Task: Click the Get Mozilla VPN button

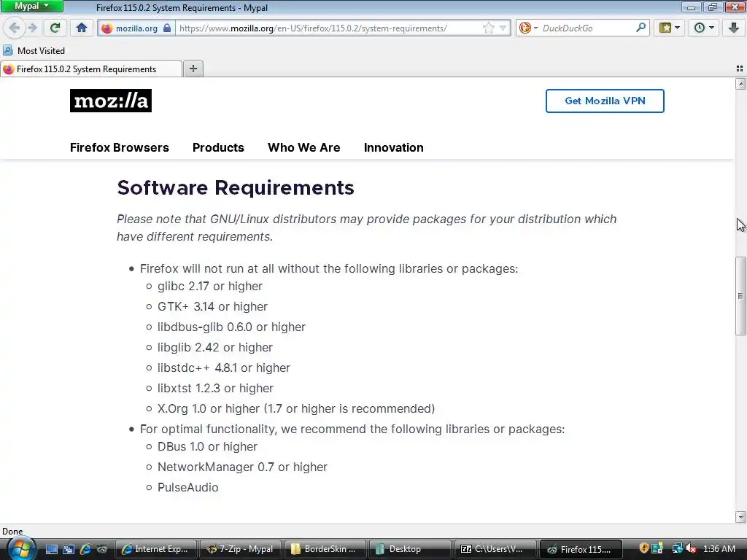Action: (605, 101)
